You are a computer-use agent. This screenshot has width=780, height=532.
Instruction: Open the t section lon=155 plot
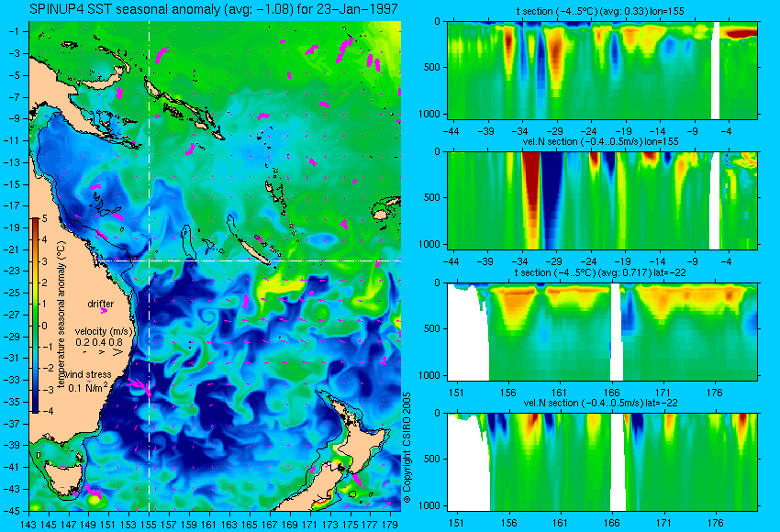[602, 70]
